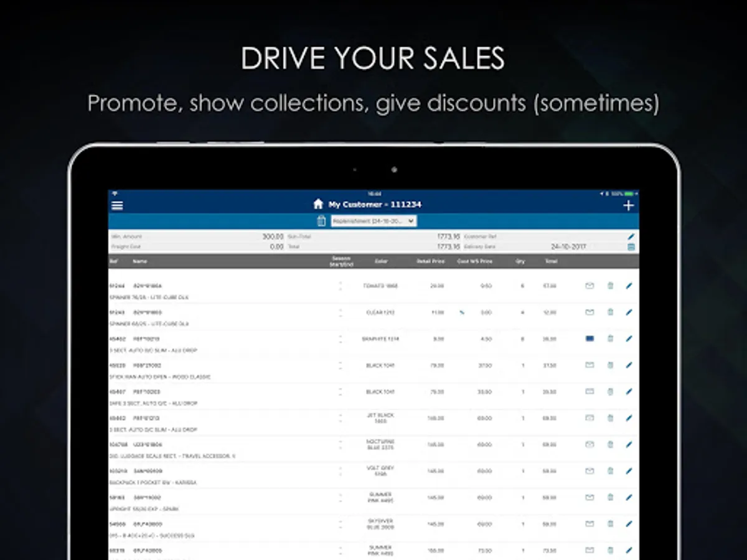Click the clipboard icon beside Replenishment

321,221
